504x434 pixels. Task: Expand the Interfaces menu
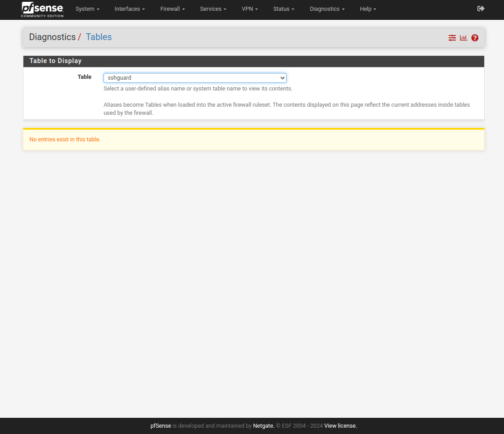click(130, 9)
